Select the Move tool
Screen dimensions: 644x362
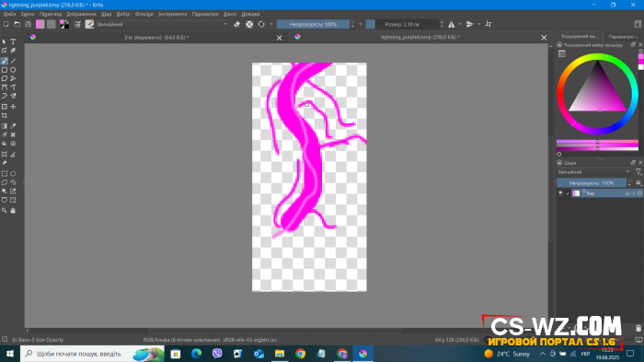pyautogui.click(x=13, y=107)
